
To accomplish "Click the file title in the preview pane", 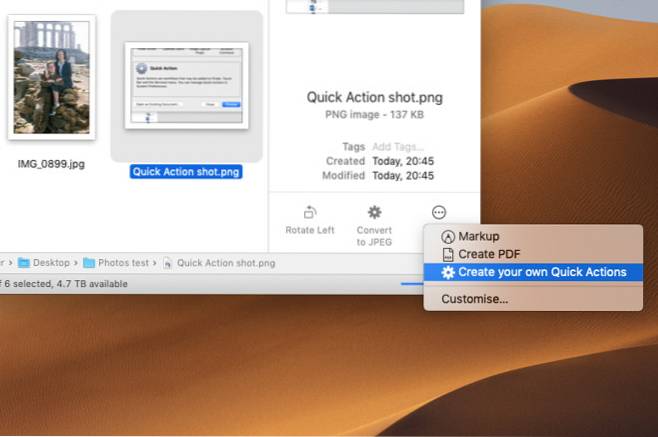I will 374,97.
